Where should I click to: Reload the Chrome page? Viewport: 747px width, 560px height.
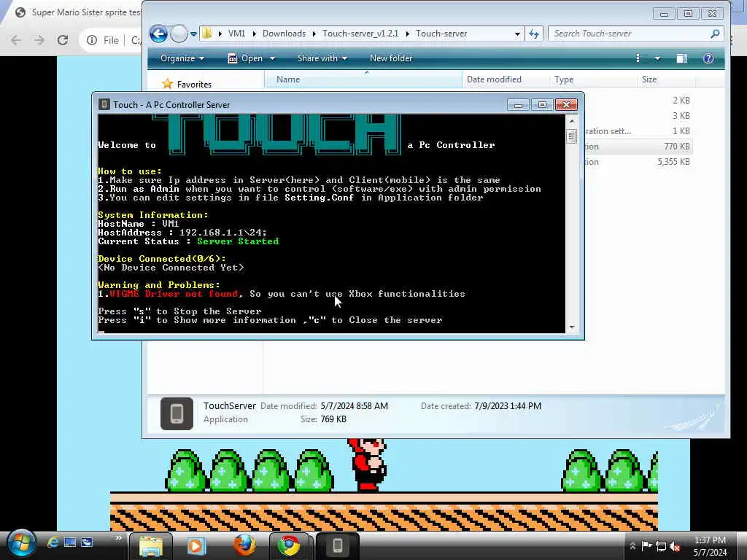pos(63,41)
